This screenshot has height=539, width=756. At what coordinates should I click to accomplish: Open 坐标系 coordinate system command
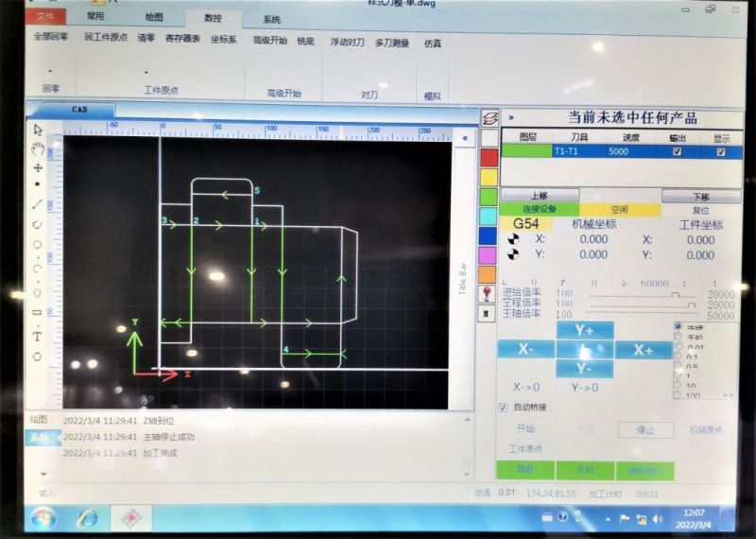(224, 39)
